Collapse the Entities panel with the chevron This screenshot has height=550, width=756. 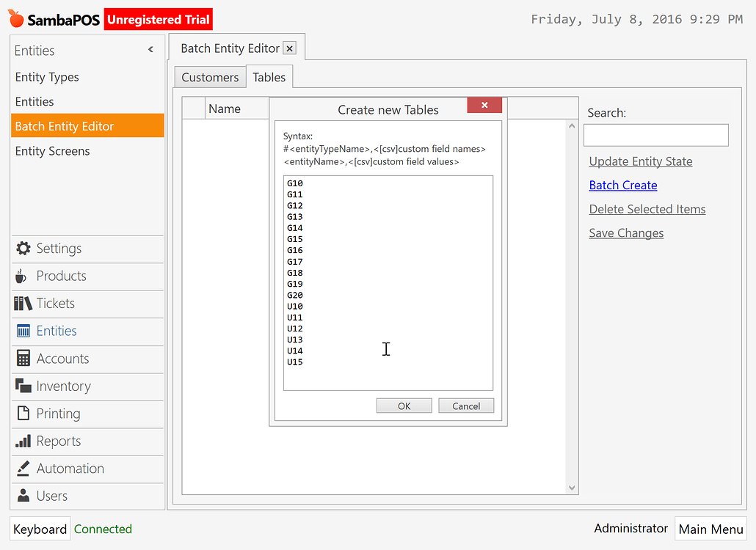[150, 49]
